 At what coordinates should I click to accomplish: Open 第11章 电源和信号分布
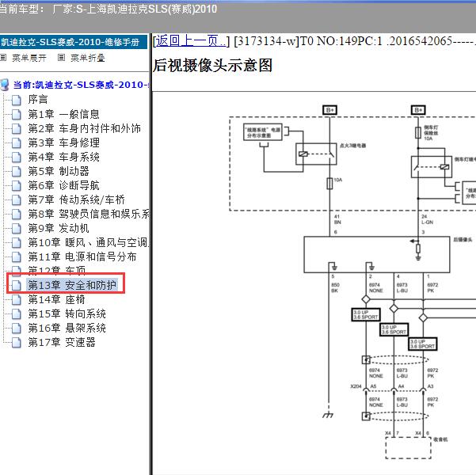click(82, 256)
